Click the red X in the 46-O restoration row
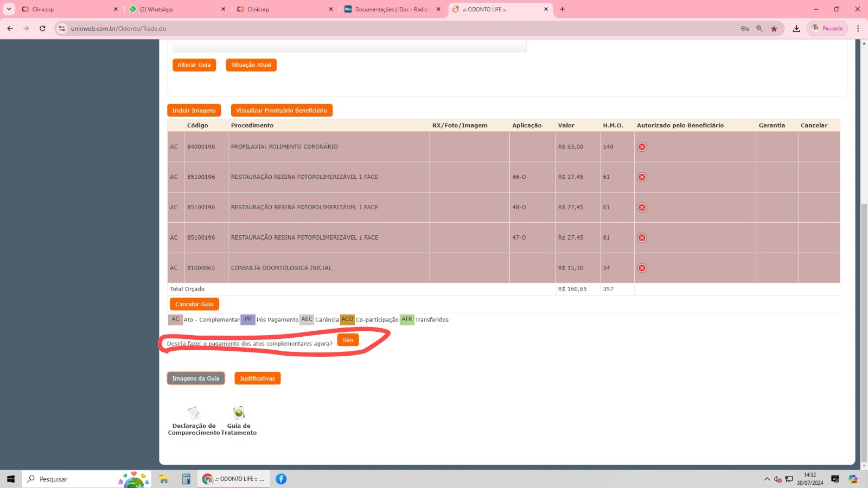 (642, 177)
